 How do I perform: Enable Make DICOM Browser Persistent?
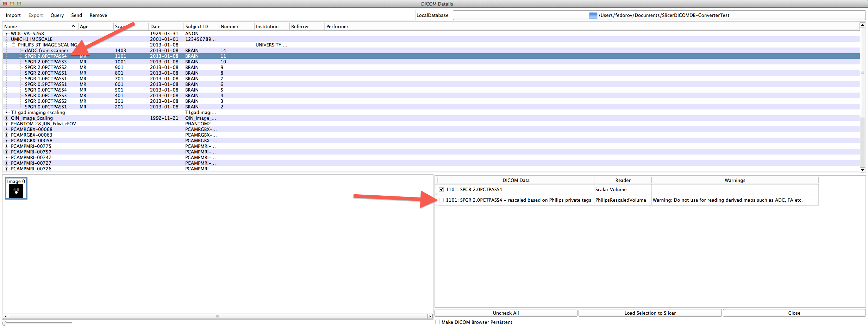pyautogui.click(x=438, y=322)
